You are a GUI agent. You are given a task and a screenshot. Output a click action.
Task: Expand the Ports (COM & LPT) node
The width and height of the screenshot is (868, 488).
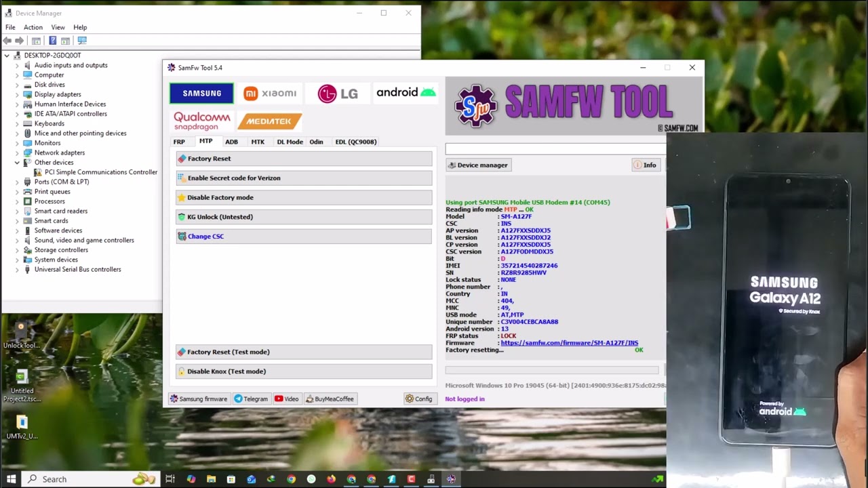tap(17, 182)
